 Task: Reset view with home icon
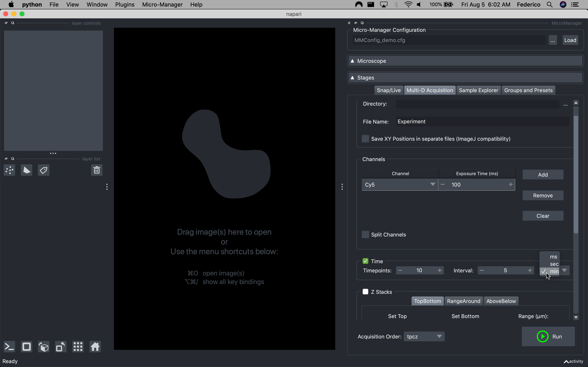[x=95, y=347]
